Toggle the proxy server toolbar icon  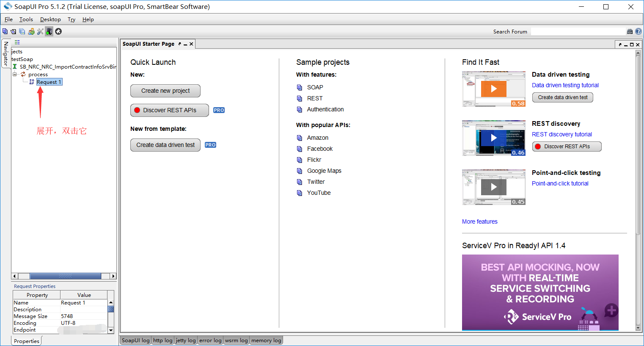(50, 31)
